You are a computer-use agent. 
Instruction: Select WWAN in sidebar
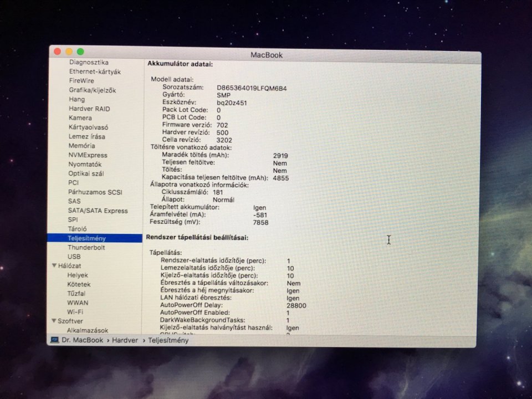[78, 303]
